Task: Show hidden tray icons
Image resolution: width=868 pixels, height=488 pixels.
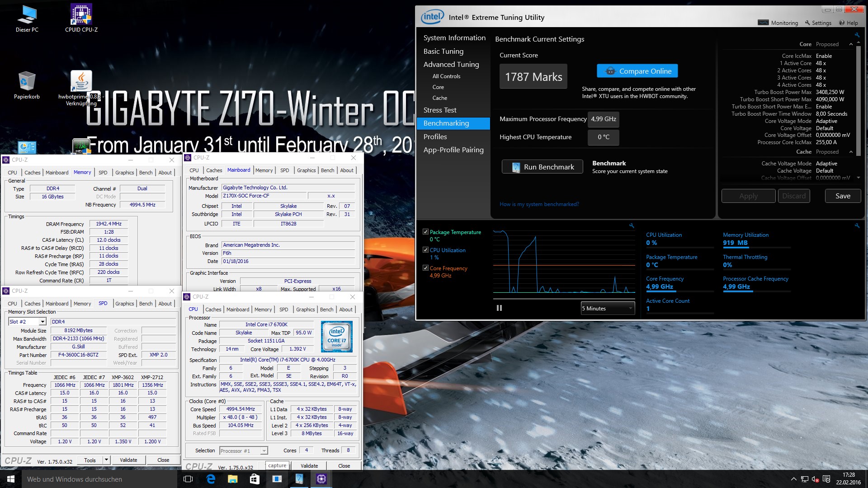Action: click(794, 479)
